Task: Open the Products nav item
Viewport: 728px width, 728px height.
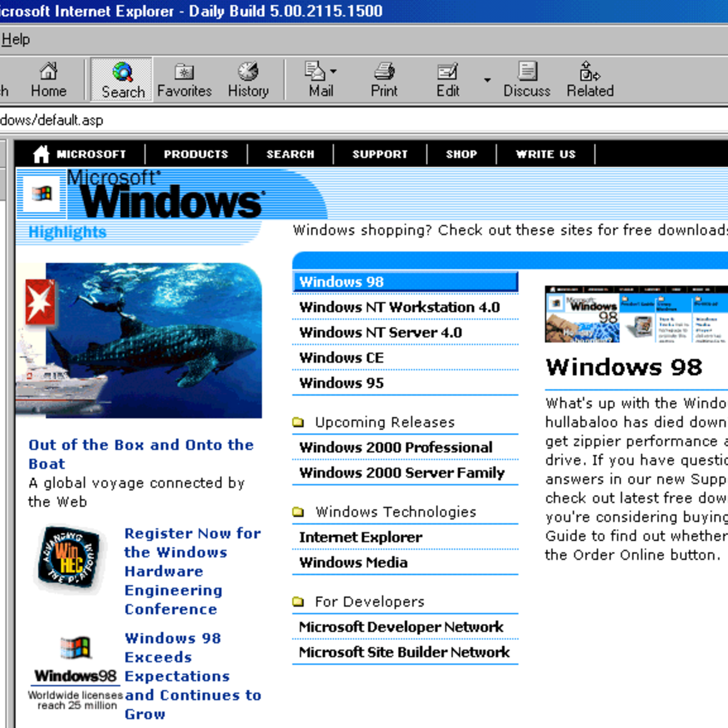Action: [196, 154]
